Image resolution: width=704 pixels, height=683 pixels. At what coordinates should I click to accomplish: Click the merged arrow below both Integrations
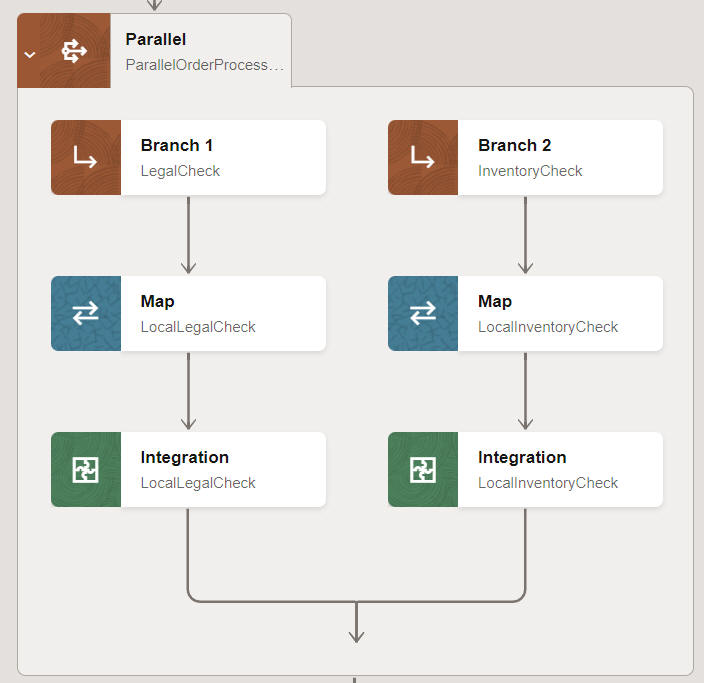(x=356, y=623)
